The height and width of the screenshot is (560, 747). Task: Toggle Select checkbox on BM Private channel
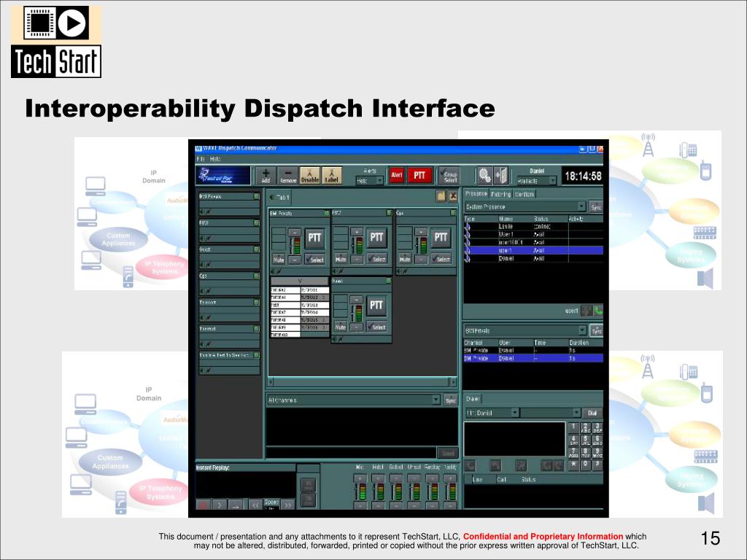[x=314, y=260]
